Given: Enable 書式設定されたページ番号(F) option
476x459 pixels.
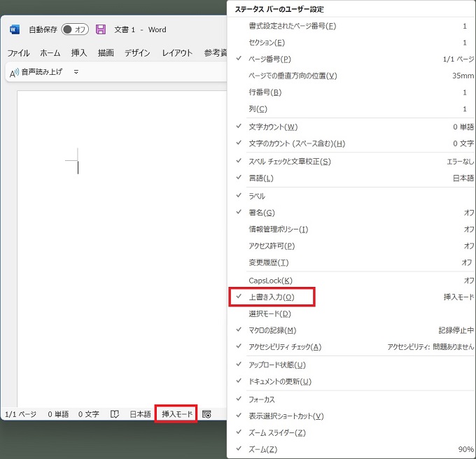Looking at the screenshot, I should (351, 26).
